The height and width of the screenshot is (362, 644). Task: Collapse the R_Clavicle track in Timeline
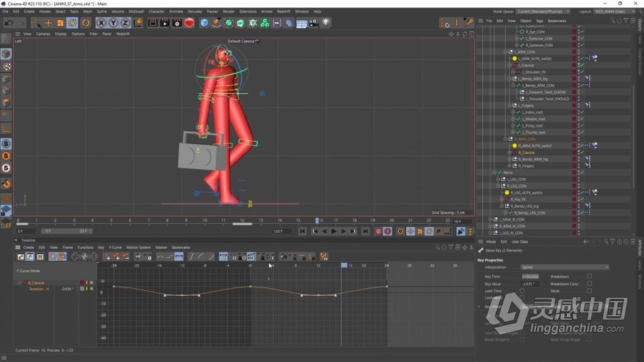point(19,283)
